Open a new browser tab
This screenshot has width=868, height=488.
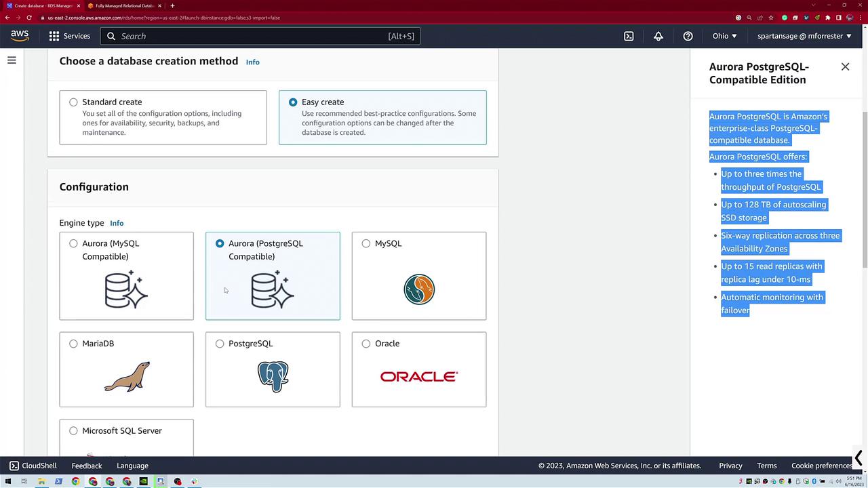coord(172,5)
